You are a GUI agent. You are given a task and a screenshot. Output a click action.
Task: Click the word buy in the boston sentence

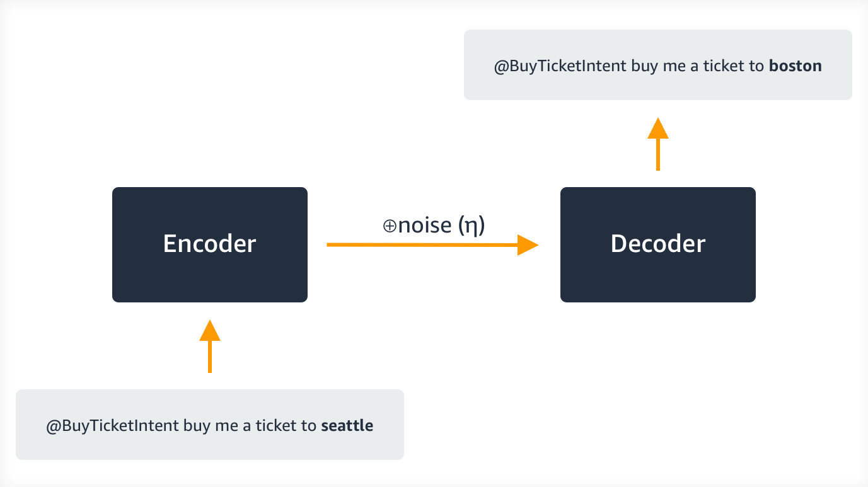(x=644, y=66)
